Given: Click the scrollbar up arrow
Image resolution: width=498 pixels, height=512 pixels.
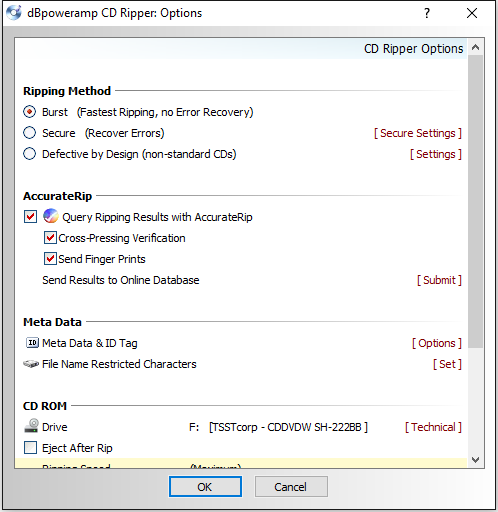Looking at the screenshot, I should (476, 48).
